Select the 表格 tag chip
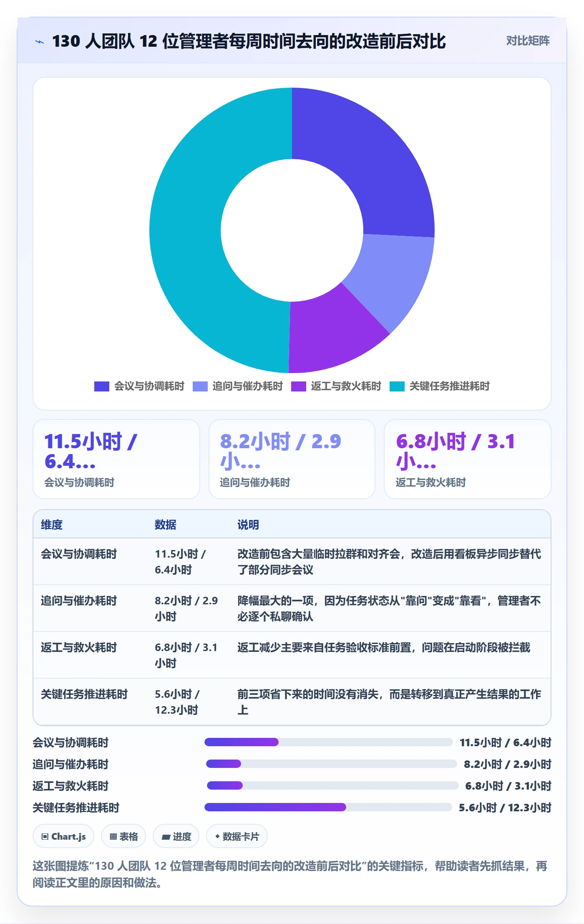 (x=123, y=836)
